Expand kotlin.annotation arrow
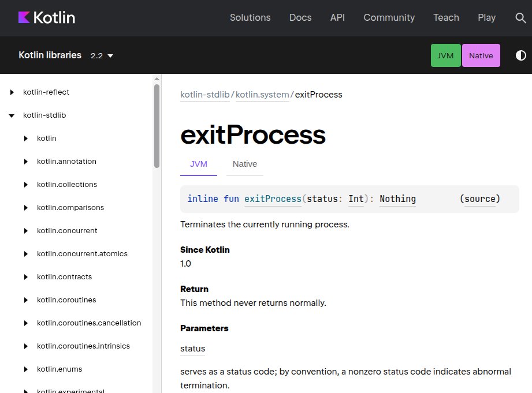532x393 pixels. [x=26, y=162]
